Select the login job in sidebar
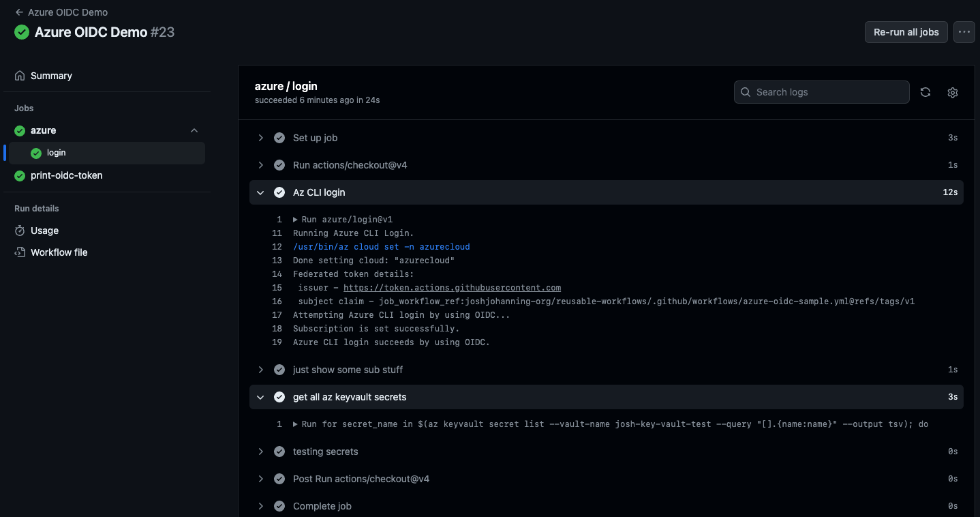The image size is (980, 517). click(57, 153)
